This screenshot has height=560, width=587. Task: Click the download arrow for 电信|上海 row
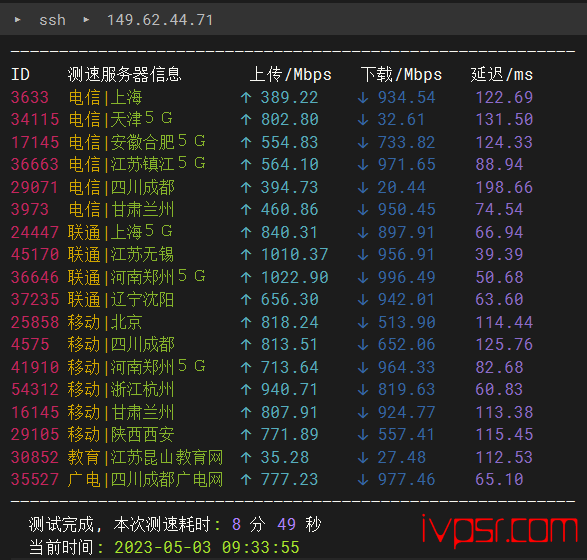point(363,98)
